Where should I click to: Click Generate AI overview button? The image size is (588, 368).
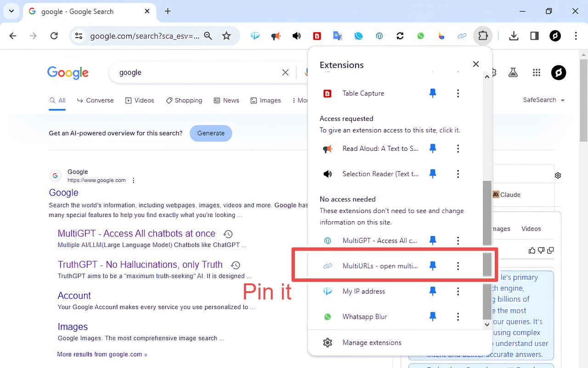tap(211, 133)
